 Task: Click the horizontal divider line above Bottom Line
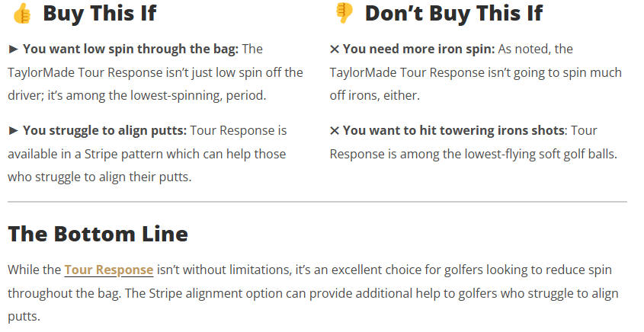[x=317, y=202]
